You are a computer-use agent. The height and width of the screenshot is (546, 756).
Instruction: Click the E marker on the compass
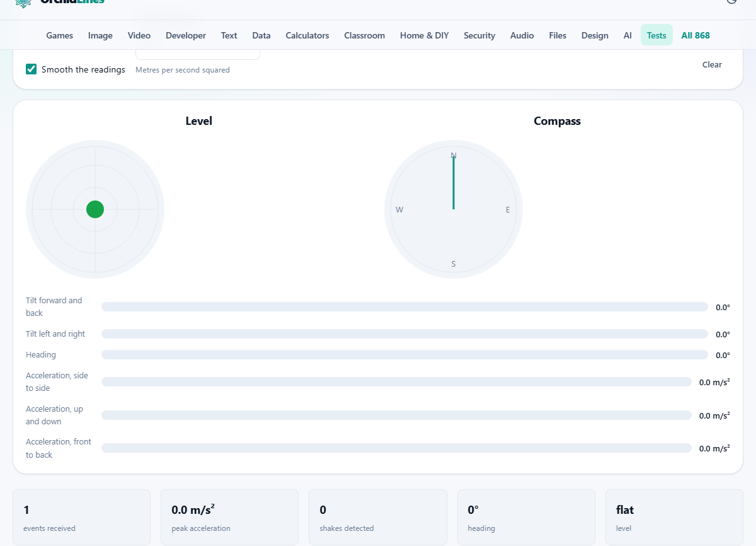click(x=508, y=210)
